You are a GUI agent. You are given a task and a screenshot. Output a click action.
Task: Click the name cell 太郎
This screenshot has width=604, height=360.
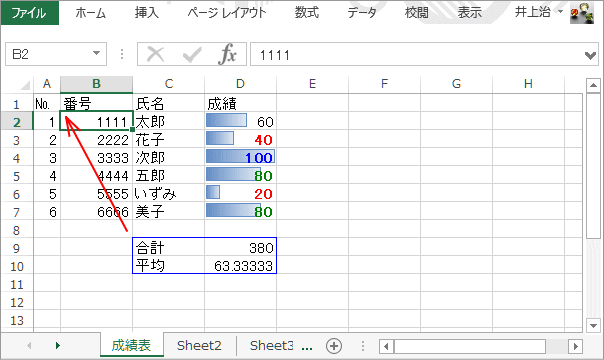click(x=169, y=122)
